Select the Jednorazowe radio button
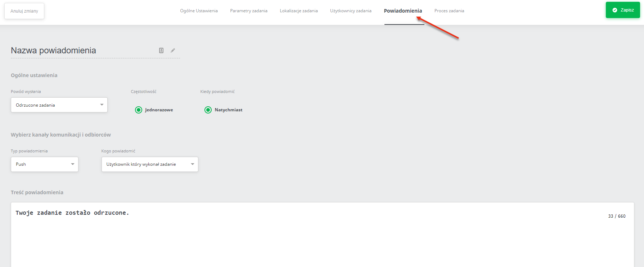 click(139, 110)
